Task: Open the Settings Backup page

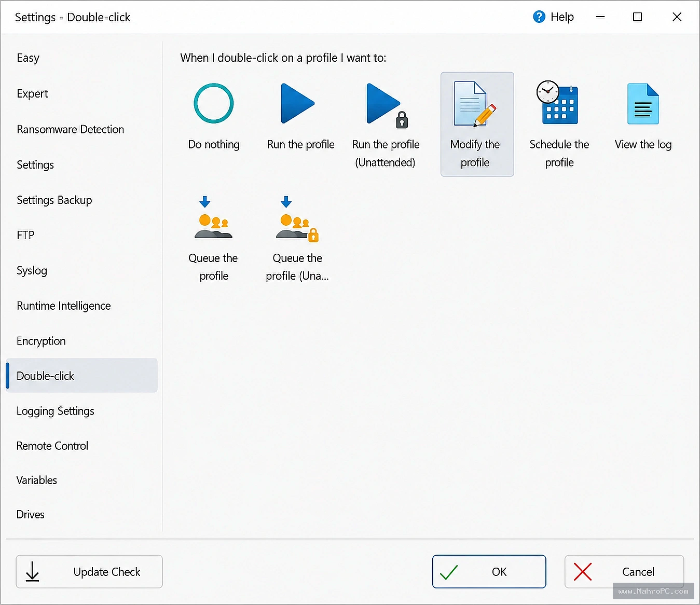Action: click(x=81, y=200)
